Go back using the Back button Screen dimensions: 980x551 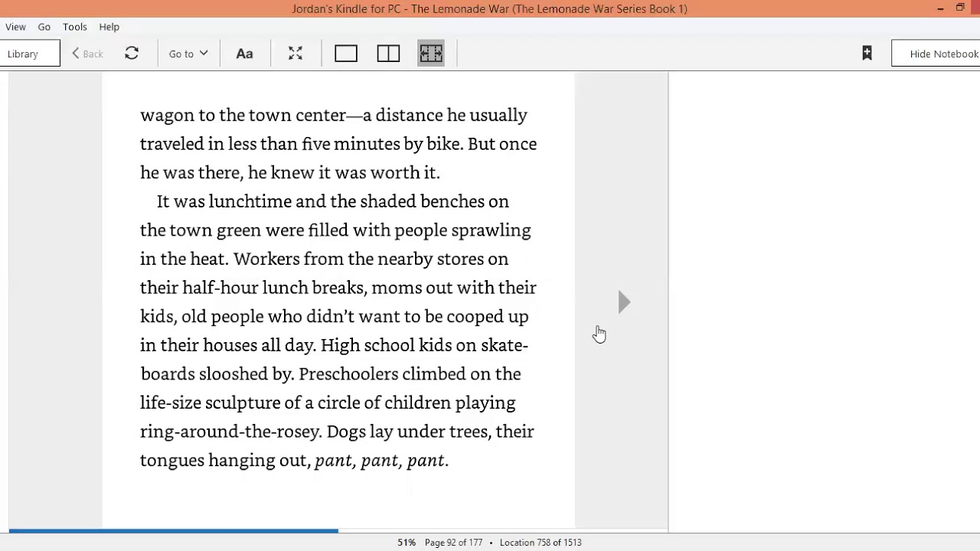click(87, 54)
